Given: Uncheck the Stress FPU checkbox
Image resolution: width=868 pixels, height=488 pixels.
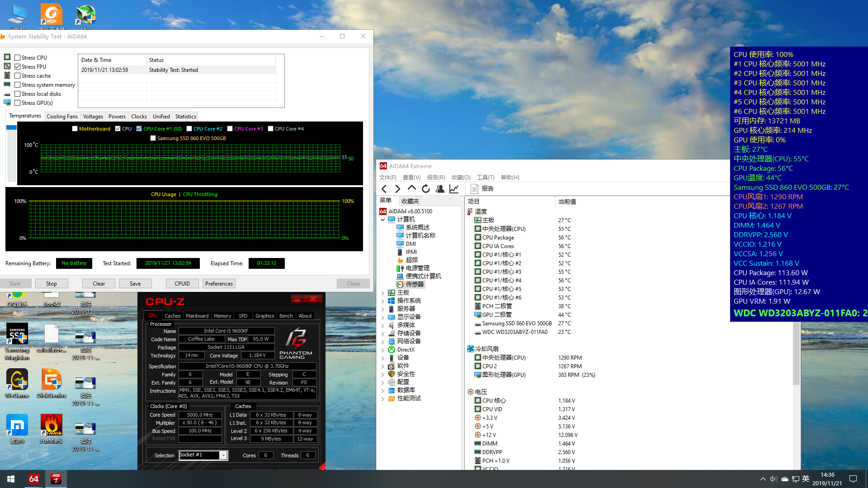Looking at the screenshot, I should coord(17,67).
